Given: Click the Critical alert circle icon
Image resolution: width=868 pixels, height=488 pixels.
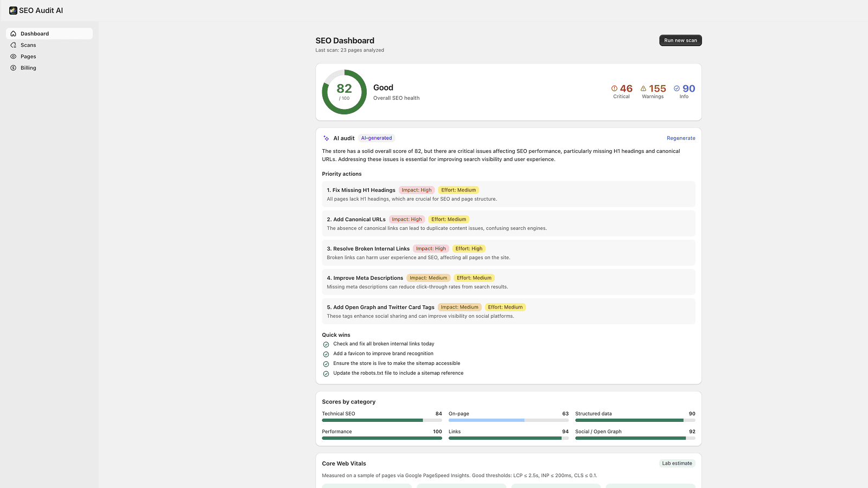Looking at the screenshot, I should [614, 88].
